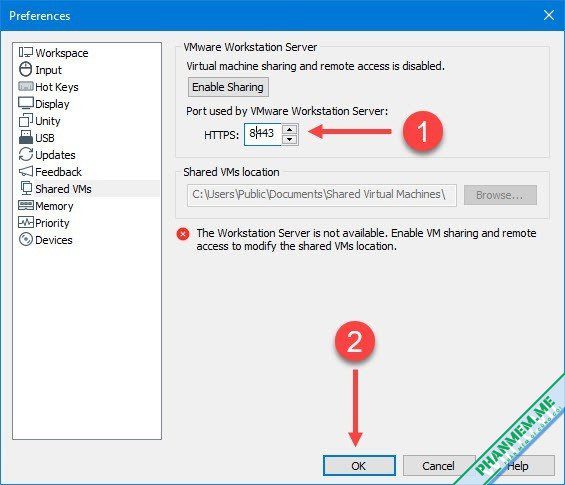Viewport: 565px width, 485px height.
Task: Click the Updates refresh icon
Action: click(26, 155)
